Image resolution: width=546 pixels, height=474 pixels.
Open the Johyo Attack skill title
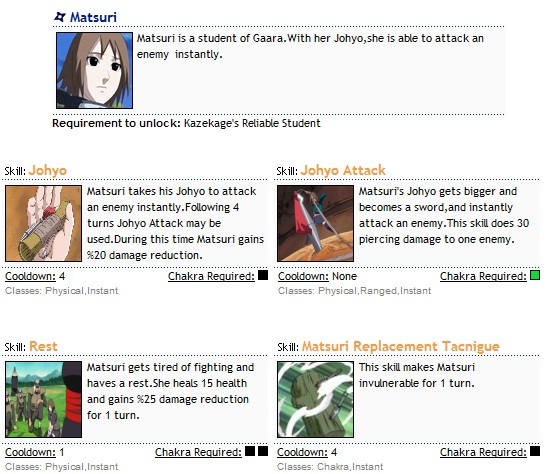point(343,170)
